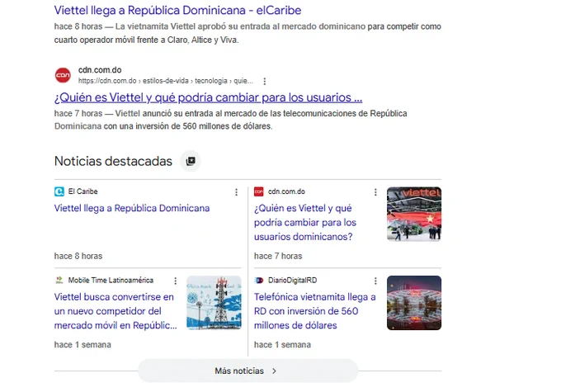Click 'Mobile Time Latinoamérica' source label
This screenshot has height=392, width=561.
(x=111, y=281)
